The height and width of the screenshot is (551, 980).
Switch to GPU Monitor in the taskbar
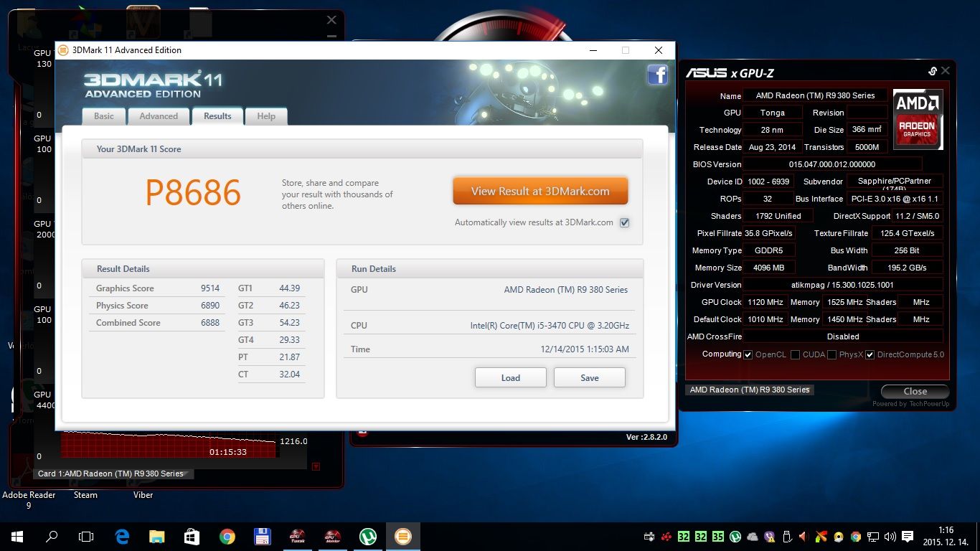point(332,536)
